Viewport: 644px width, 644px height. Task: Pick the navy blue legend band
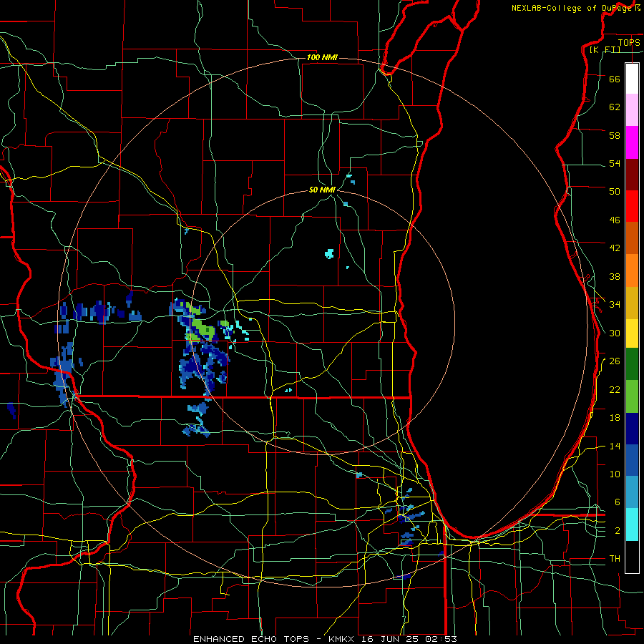632,429
